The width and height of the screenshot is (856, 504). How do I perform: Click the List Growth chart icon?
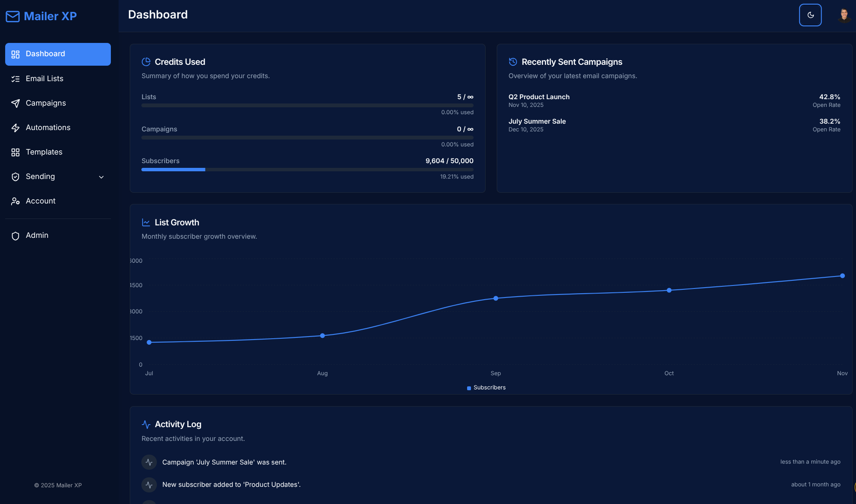[x=146, y=222]
